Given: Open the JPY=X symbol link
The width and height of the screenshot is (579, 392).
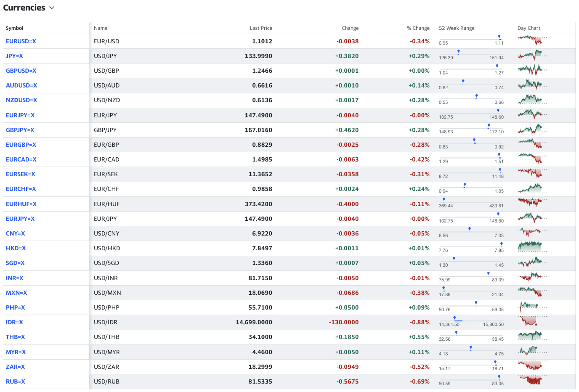Looking at the screenshot, I should coord(14,56).
